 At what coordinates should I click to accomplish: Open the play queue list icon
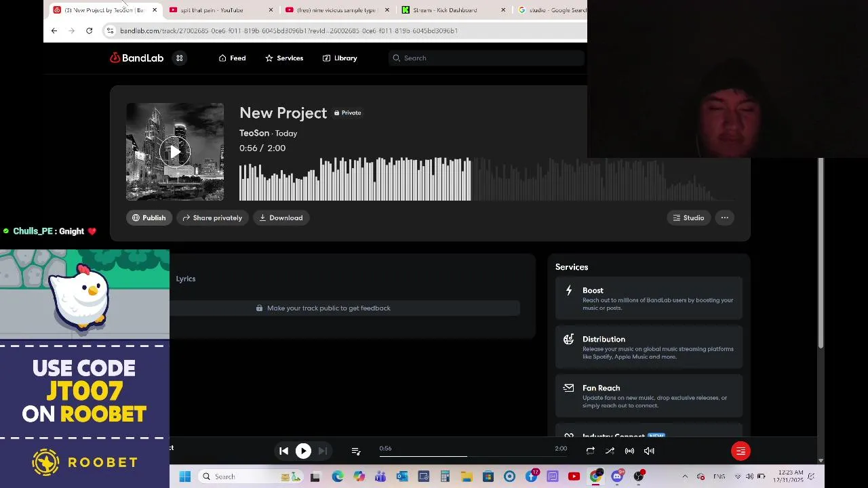click(x=356, y=451)
